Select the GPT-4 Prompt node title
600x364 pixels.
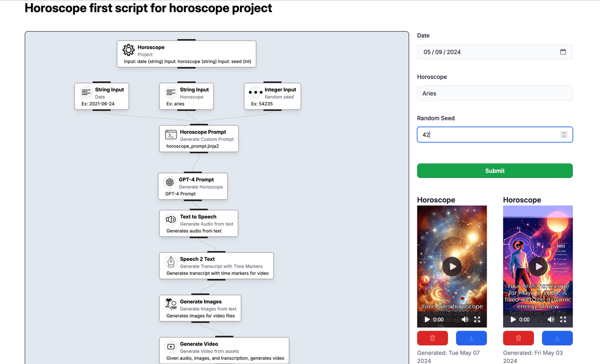point(196,180)
